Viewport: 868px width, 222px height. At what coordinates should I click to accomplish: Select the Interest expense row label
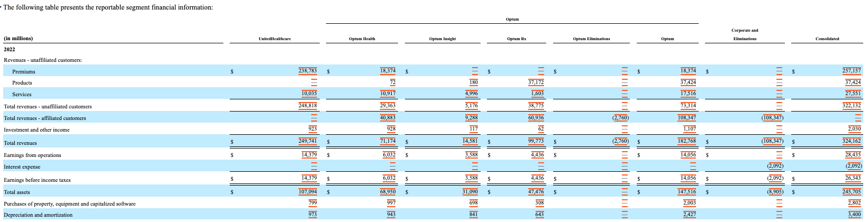click(x=22, y=167)
